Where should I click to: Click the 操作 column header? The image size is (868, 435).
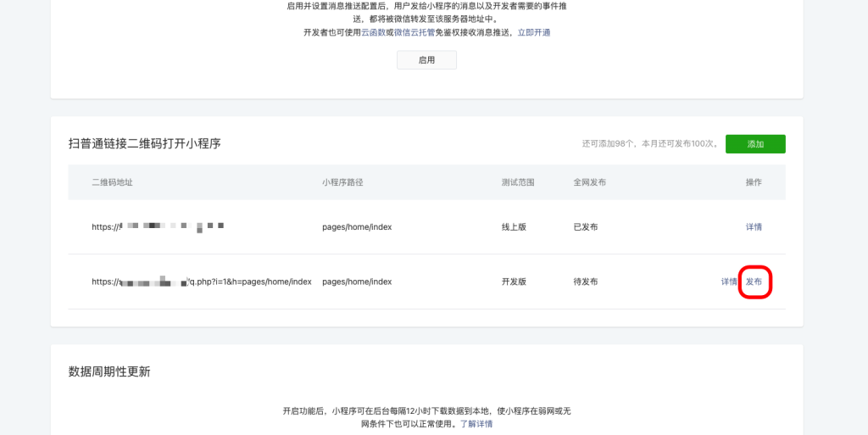point(753,182)
